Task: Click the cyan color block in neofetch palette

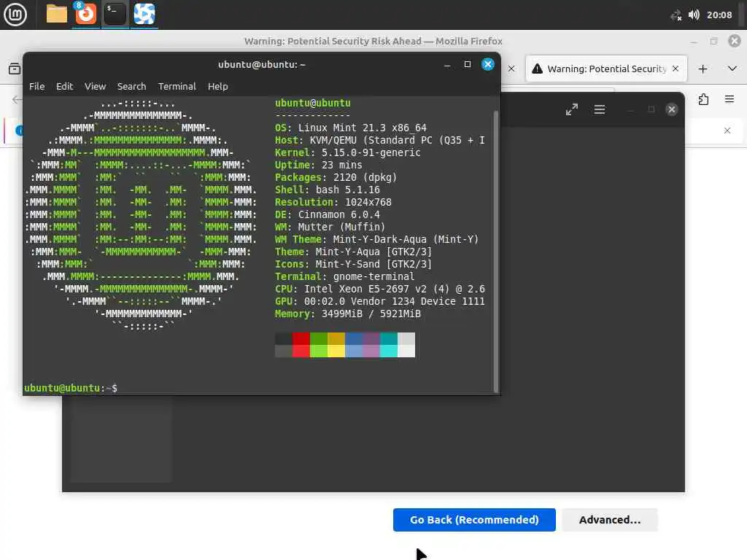Action: click(389, 345)
